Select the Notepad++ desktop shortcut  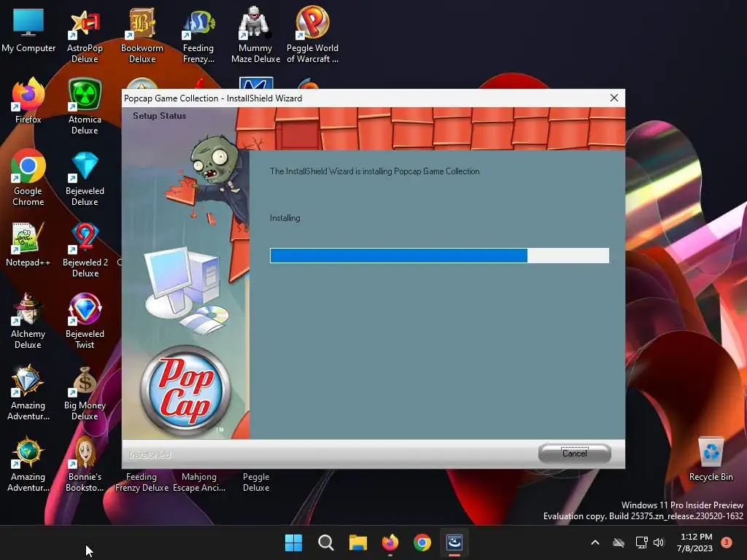click(28, 244)
